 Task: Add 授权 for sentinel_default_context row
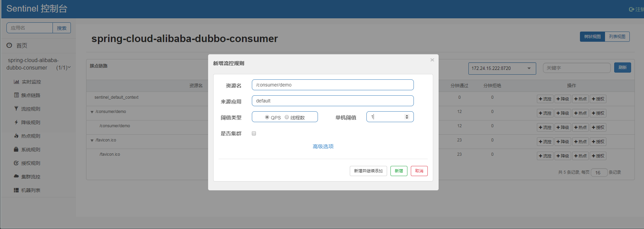598,99
